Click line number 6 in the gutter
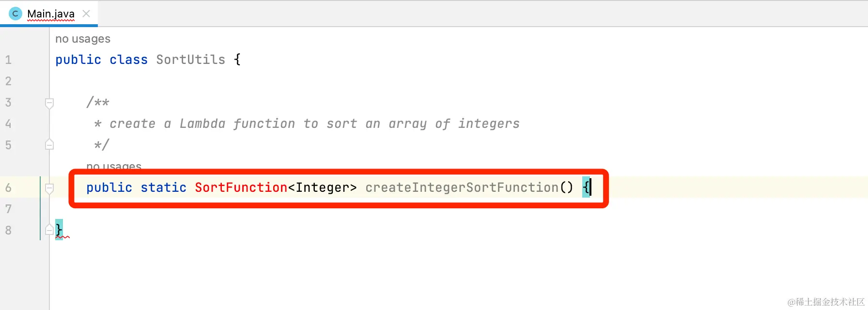Viewport: 868px width, 310px height. coord(8,188)
